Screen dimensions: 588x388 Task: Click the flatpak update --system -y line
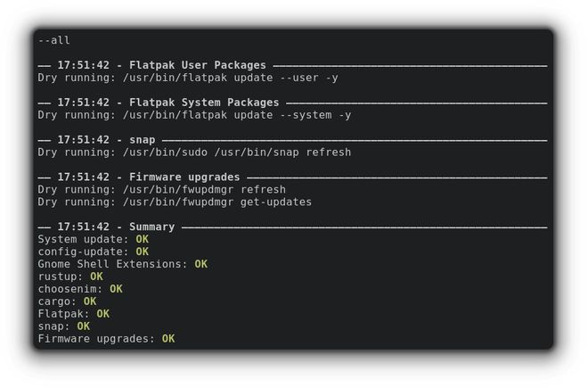click(194, 115)
